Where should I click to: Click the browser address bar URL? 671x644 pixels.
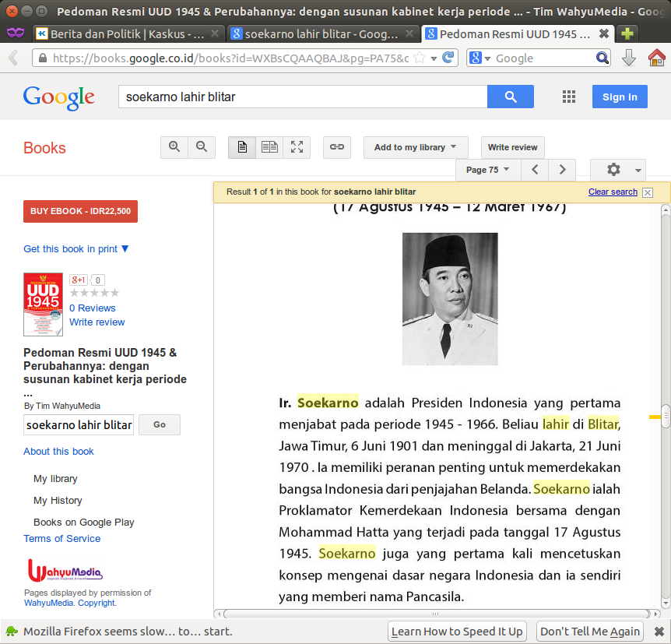pos(231,58)
